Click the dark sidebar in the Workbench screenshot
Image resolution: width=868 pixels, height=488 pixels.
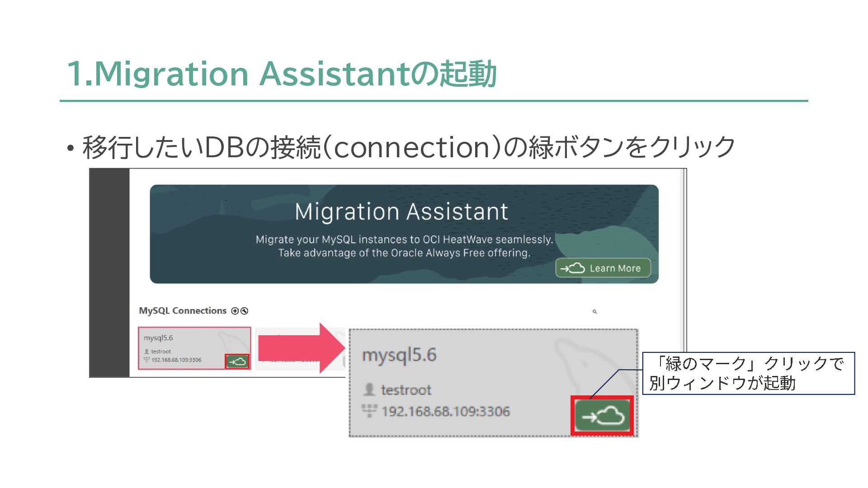coord(109,272)
